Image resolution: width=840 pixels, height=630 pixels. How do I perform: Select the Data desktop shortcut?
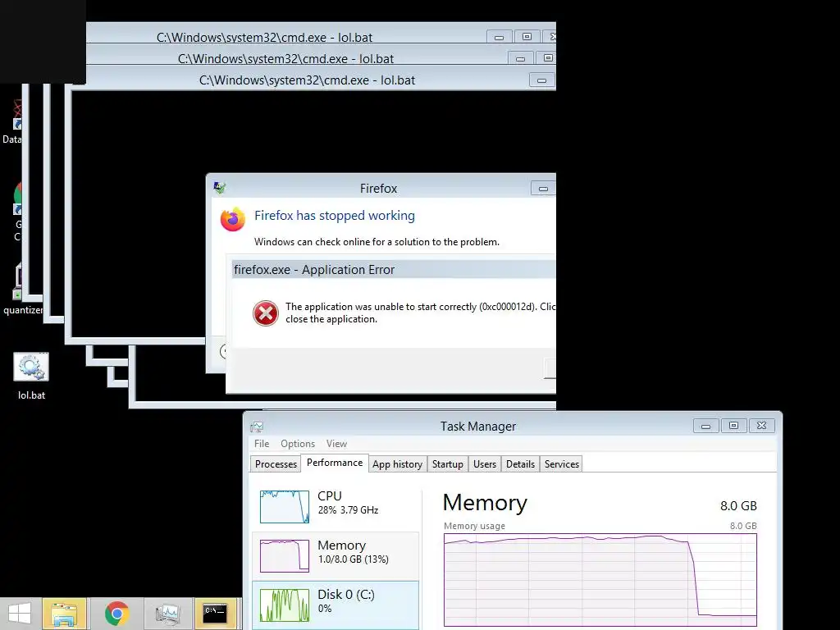[x=11, y=123]
